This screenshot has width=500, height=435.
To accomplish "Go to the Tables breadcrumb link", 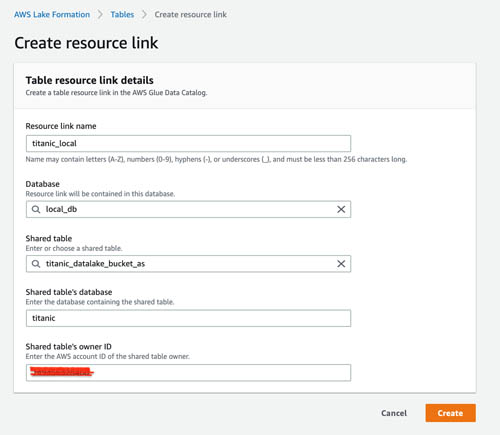I will tap(122, 15).
